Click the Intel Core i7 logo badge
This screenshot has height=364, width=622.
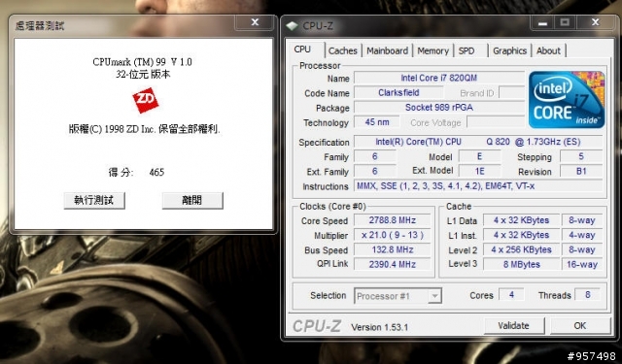(567, 100)
